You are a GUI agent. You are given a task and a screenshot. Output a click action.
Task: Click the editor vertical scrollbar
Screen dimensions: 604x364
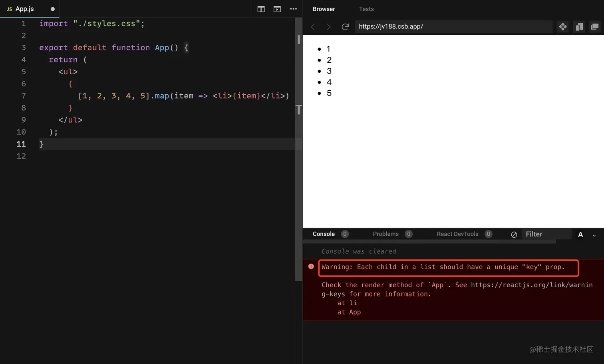tap(298, 149)
